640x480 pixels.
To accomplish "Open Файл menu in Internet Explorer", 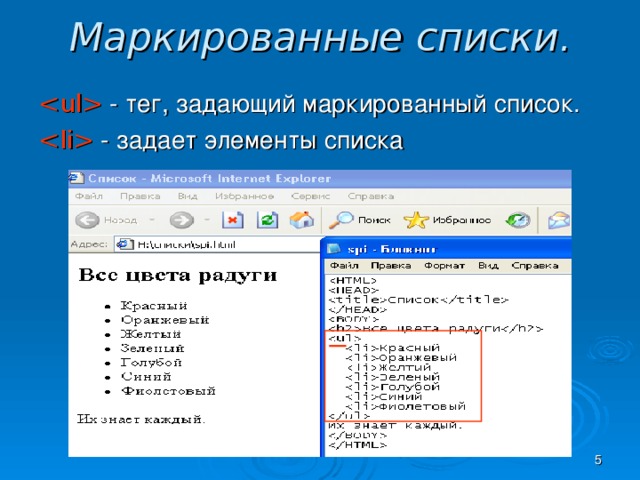I will 89,196.
